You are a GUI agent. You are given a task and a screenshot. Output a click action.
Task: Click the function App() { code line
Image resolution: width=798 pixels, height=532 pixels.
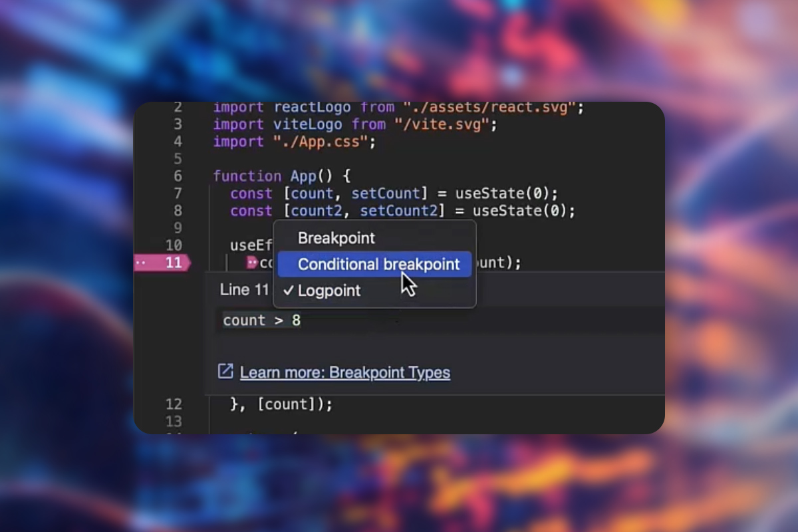(282, 176)
